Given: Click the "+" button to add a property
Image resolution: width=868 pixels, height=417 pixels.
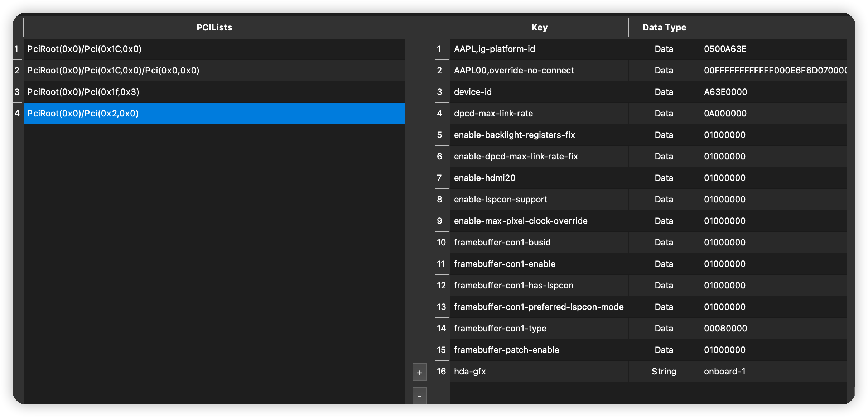Looking at the screenshot, I should click(419, 372).
